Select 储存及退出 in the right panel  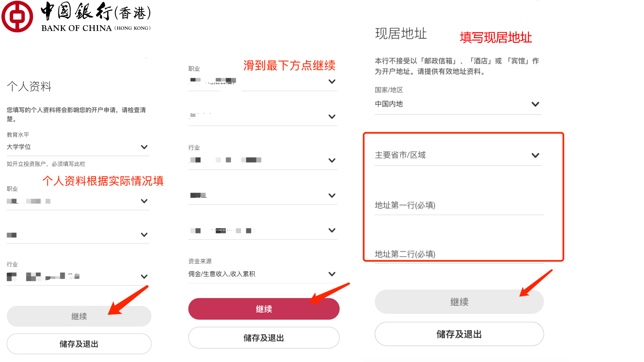459,334
